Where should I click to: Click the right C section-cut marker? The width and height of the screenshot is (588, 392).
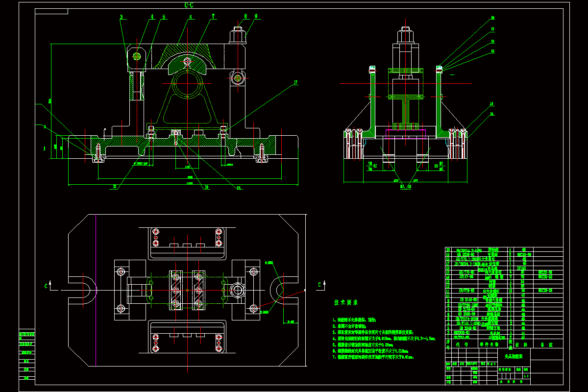[x=319, y=285]
